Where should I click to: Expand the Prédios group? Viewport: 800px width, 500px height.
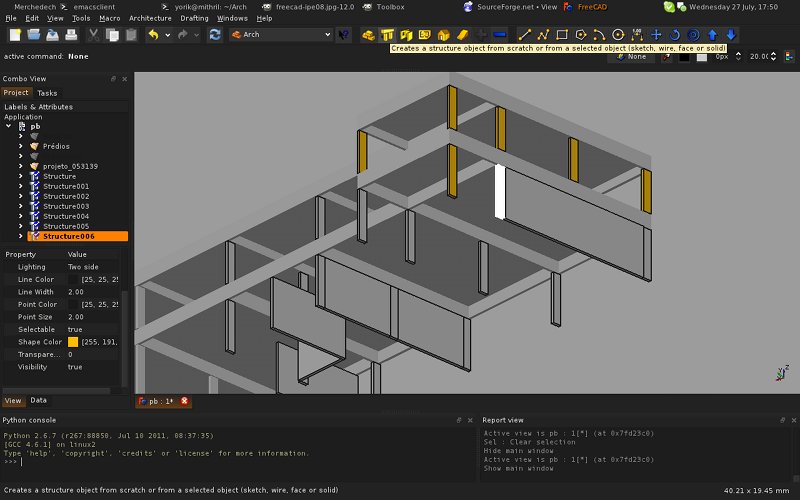tap(21, 146)
